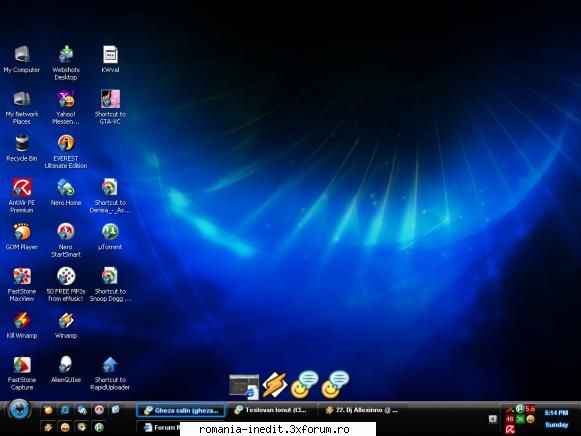Click the AntiVir umbrella tray icon
This screenshot has width=581, height=436.
click(510, 430)
